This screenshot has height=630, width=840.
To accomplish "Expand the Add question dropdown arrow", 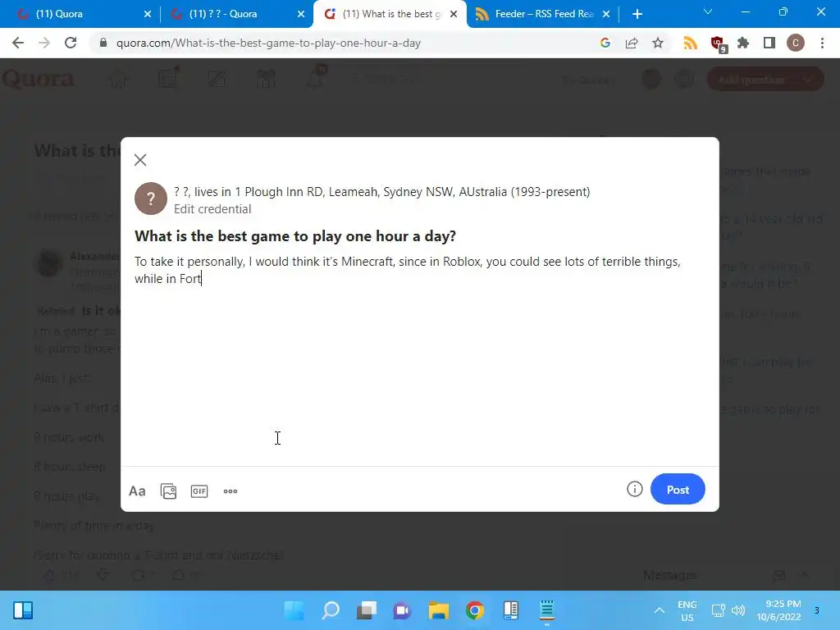I will [x=808, y=80].
